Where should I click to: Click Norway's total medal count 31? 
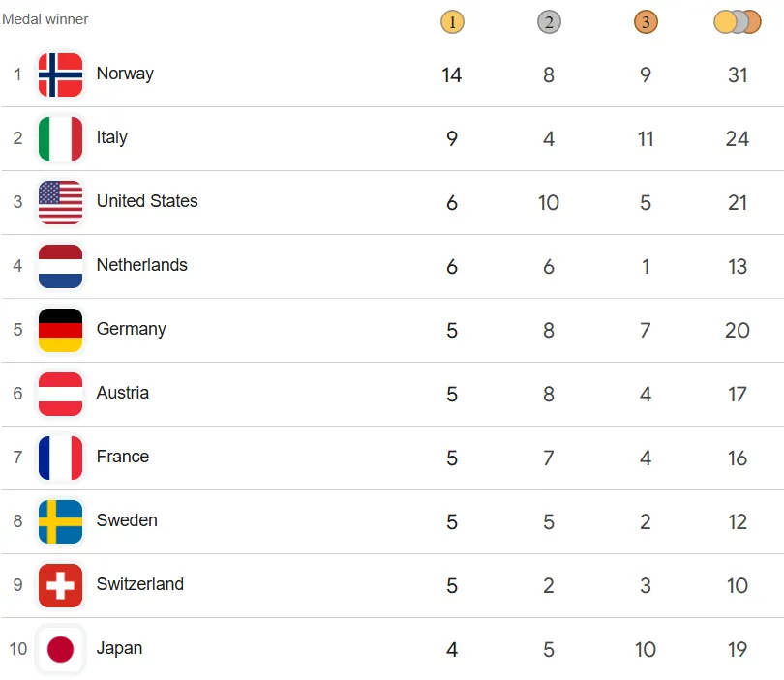(738, 74)
